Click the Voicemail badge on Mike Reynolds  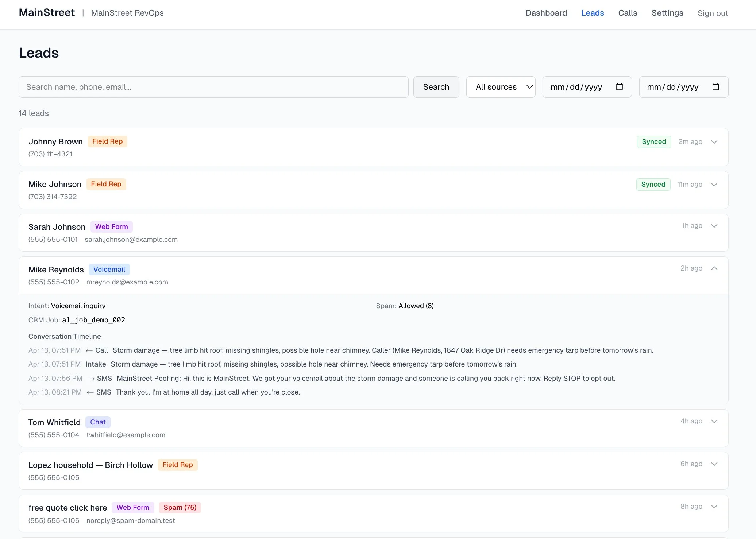click(x=109, y=269)
